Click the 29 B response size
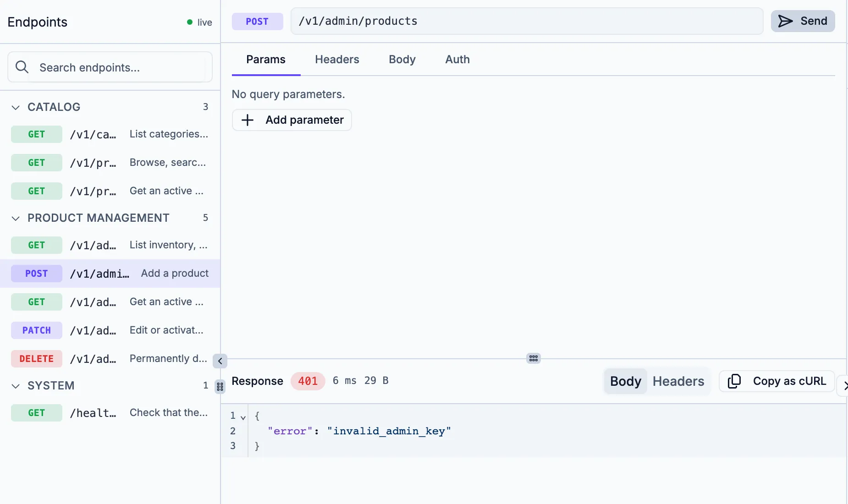848x504 pixels. 376,381
